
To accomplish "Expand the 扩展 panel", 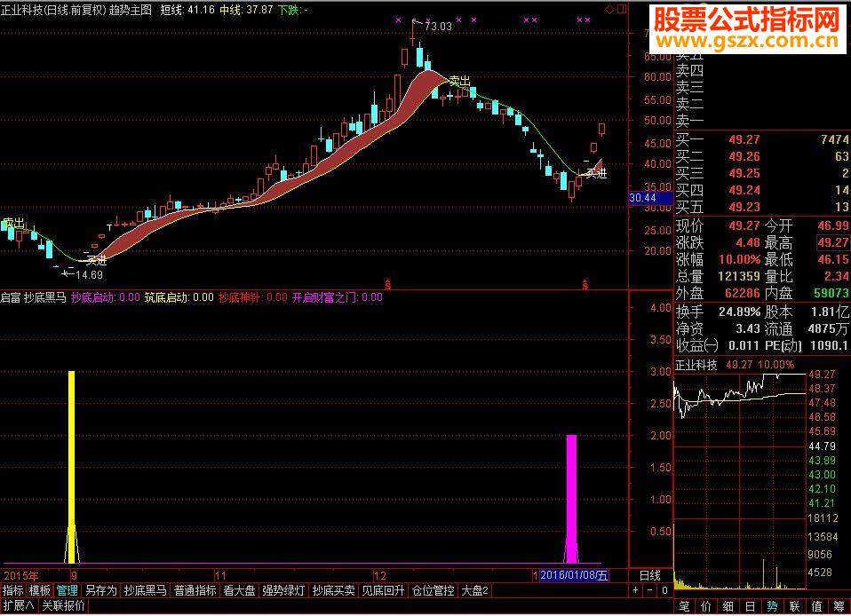I will coord(19,605).
